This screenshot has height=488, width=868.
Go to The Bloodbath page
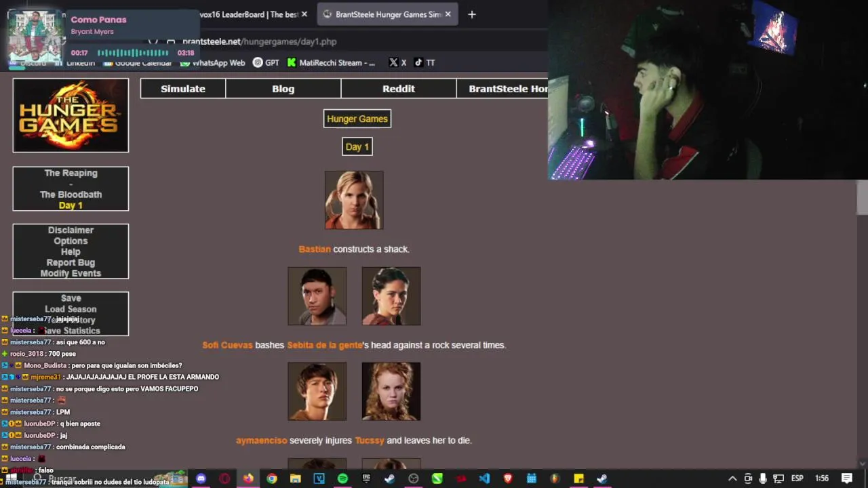71,195
